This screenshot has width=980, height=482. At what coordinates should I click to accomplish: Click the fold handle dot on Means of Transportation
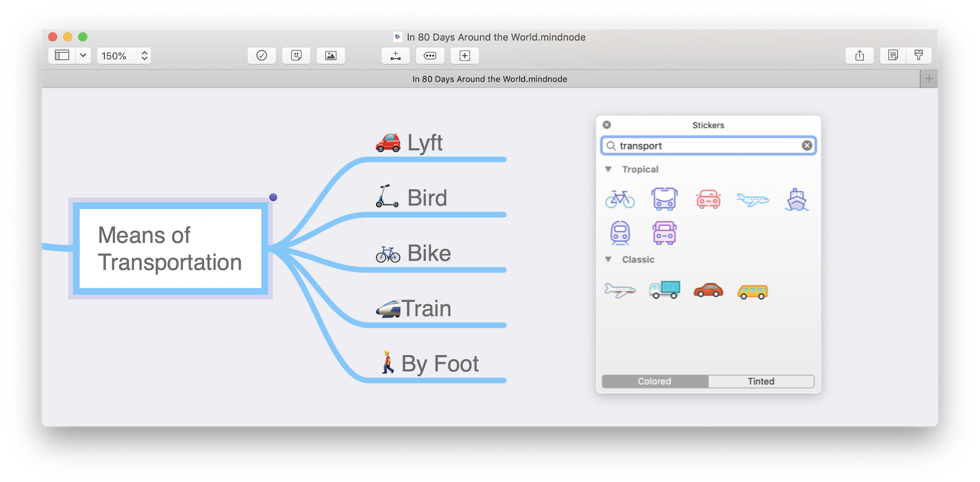[x=273, y=197]
